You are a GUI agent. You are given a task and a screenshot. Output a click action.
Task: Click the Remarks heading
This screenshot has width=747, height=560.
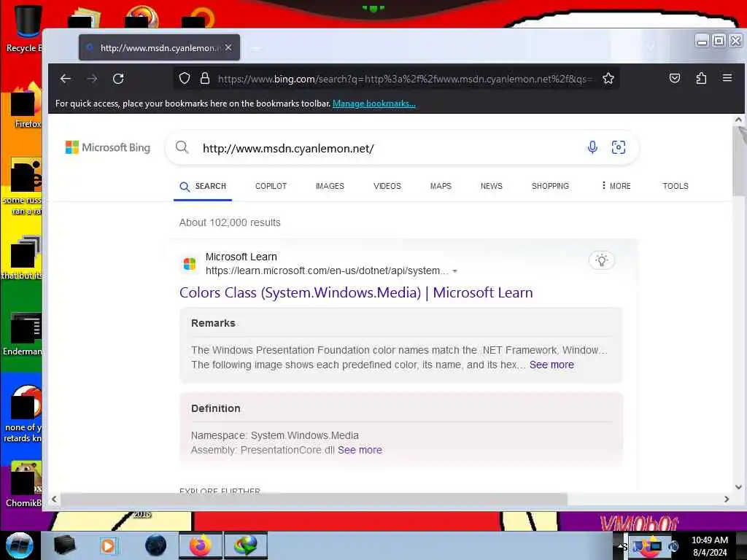pos(213,323)
